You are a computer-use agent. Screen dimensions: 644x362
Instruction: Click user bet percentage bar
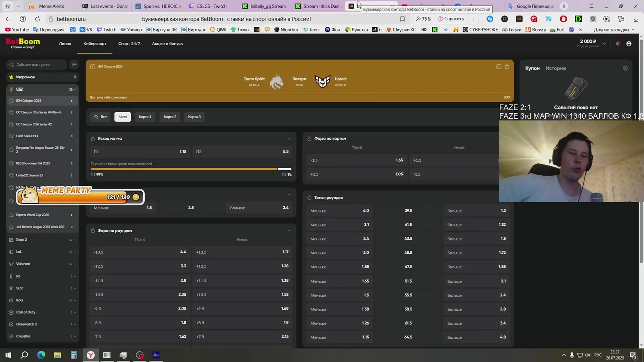191,169
